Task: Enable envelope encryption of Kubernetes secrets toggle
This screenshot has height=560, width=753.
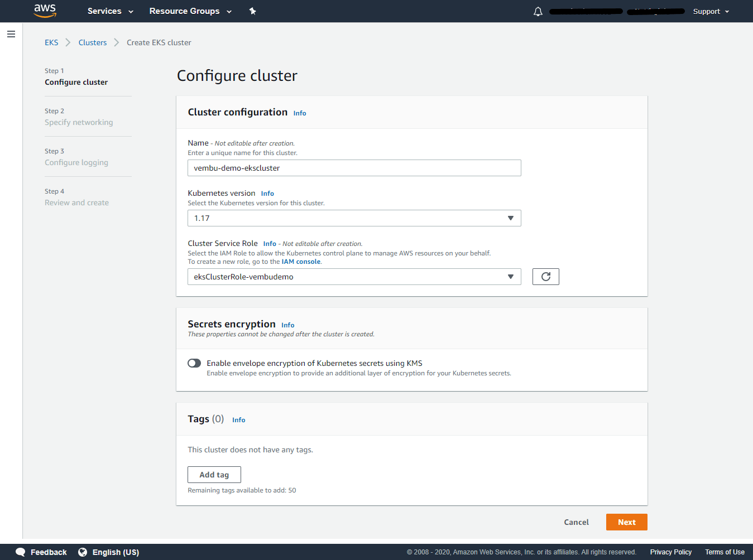Action: click(x=194, y=363)
